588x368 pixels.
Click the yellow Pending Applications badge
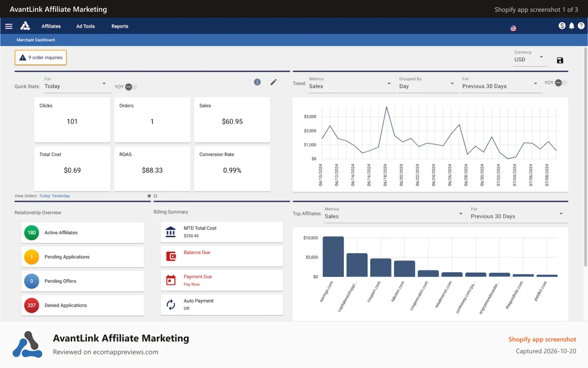coord(31,257)
